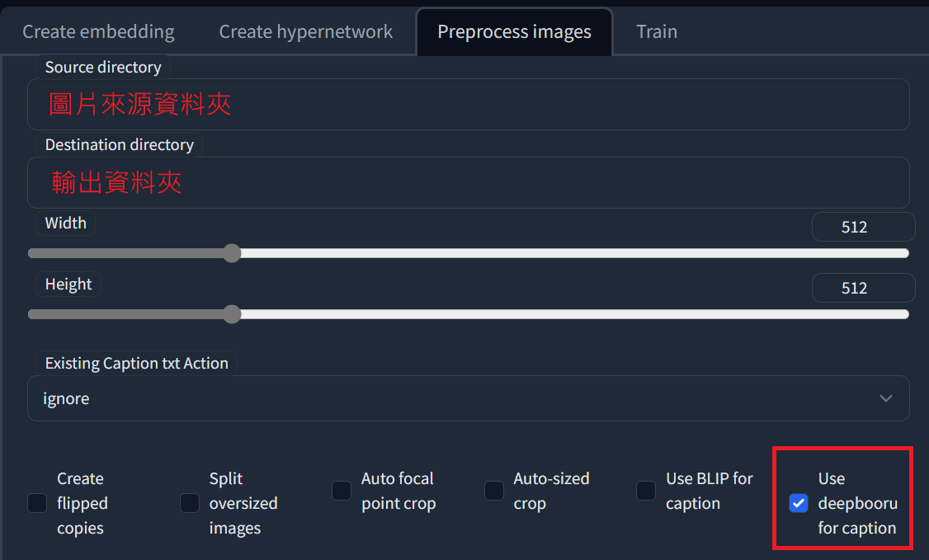Turn on Auto focal point crop
This screenshot has width=929, height=560.
(x=341, y=490)
